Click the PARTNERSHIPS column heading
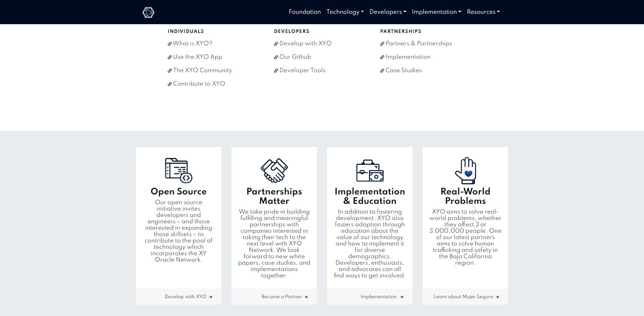Screen dimensions: 644x316 coord(400,31)
